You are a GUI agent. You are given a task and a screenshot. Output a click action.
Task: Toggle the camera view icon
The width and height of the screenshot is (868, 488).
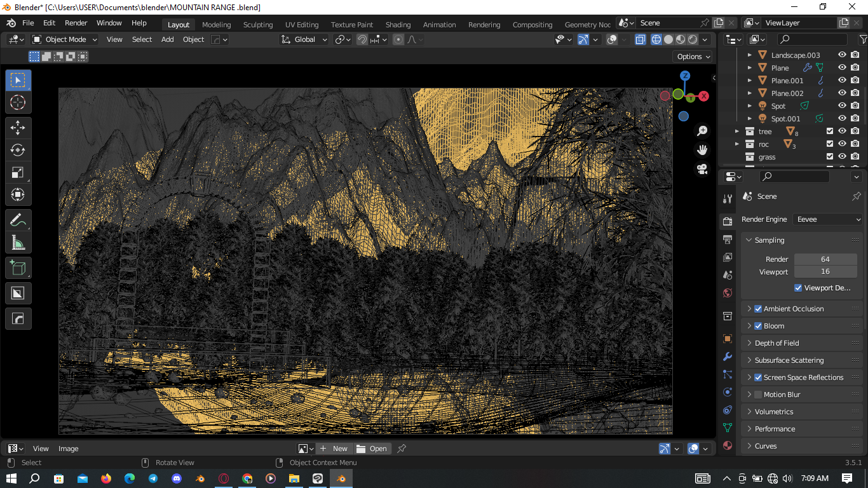[702, 169]
